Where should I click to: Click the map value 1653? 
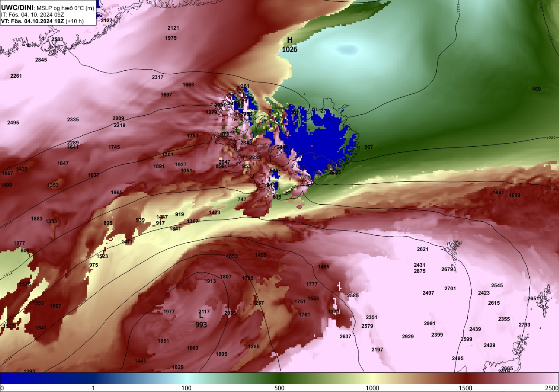click(232, 256)
